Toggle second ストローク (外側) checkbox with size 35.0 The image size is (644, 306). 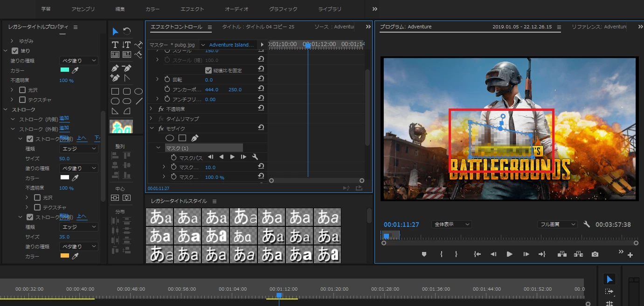pos(30,217)
